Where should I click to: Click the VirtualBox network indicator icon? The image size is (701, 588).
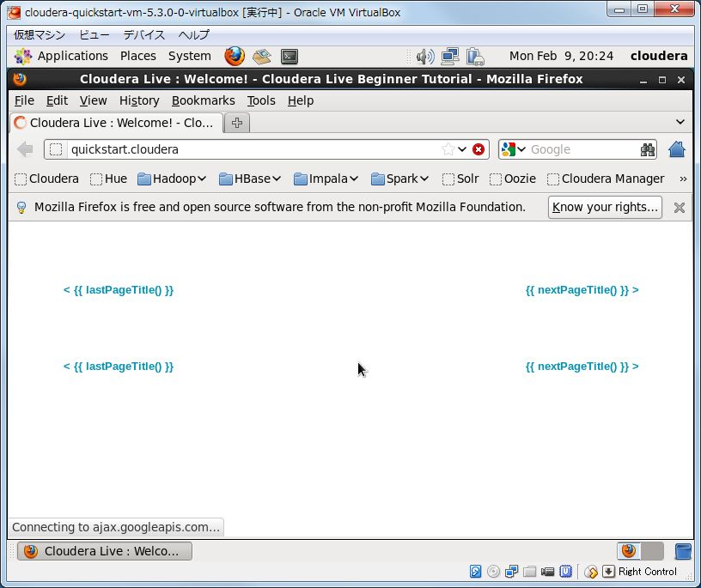coord(511,572)
